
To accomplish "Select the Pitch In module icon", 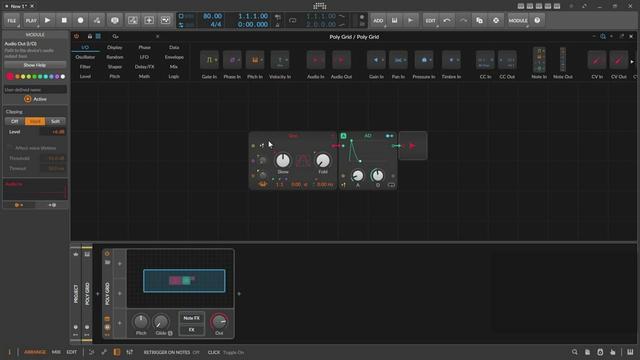I will (255, 60).
